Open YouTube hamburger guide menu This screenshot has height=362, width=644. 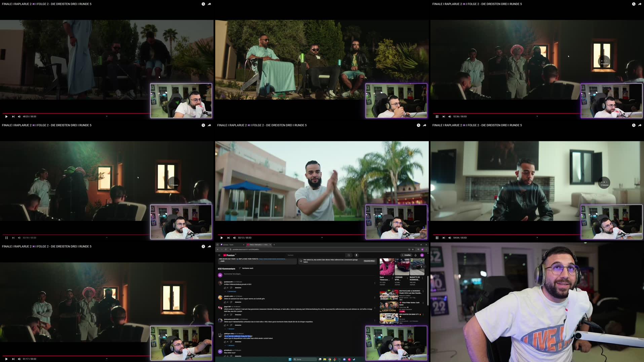pyautogui.click(x=219, y=255)
